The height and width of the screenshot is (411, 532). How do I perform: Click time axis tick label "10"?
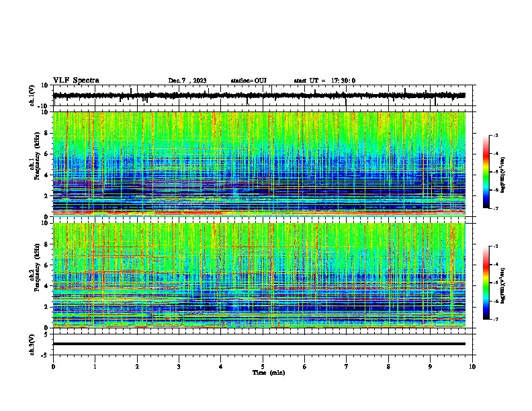(x=472, y=367)
